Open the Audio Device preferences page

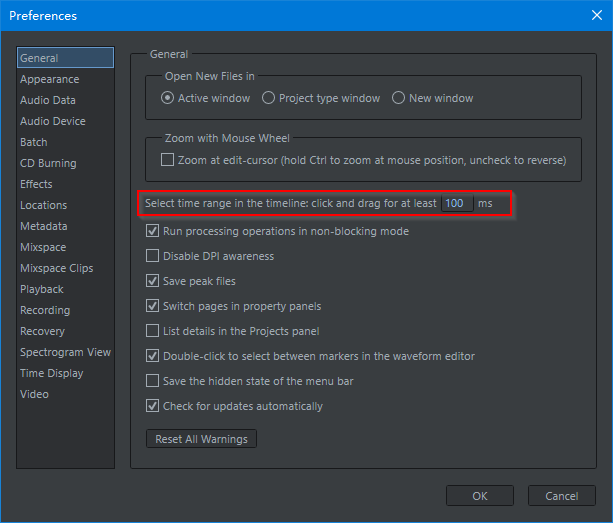point(52,121)
